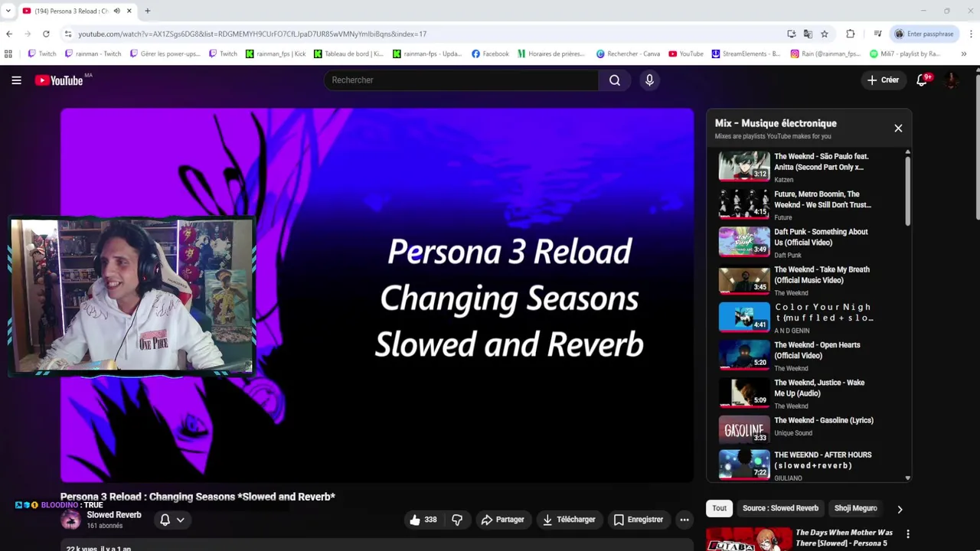Play Daft Punk - Something About Us
This screenshot has width=980, height=551.
821,237
